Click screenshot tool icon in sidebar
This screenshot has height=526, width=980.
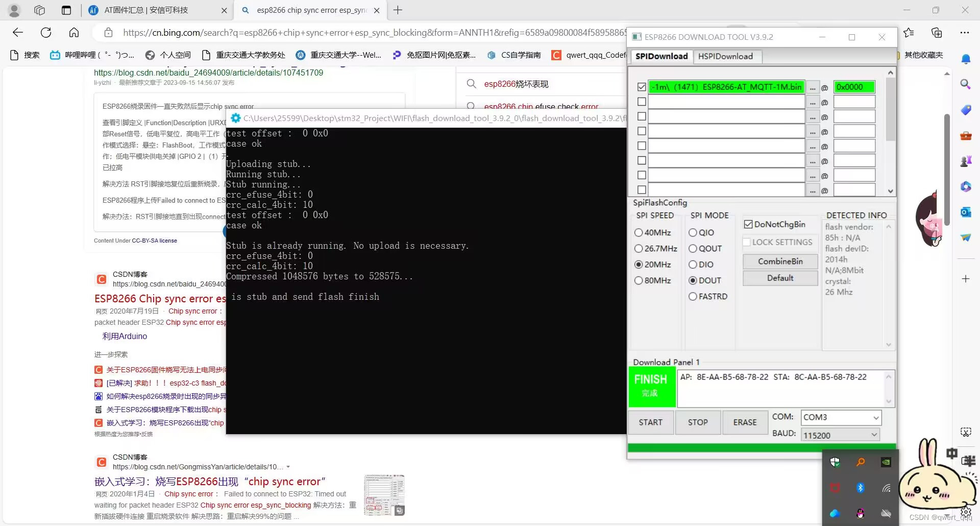[966, 432]
